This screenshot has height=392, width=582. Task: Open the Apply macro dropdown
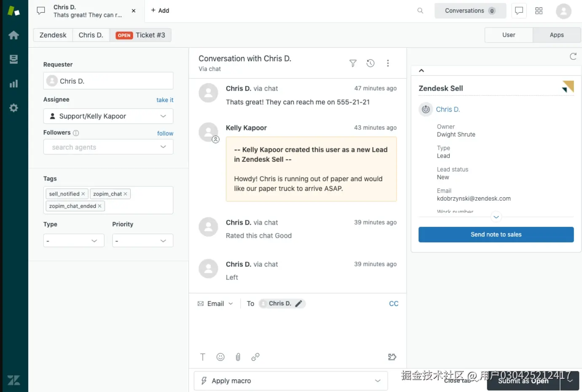(x=291, y=381)
